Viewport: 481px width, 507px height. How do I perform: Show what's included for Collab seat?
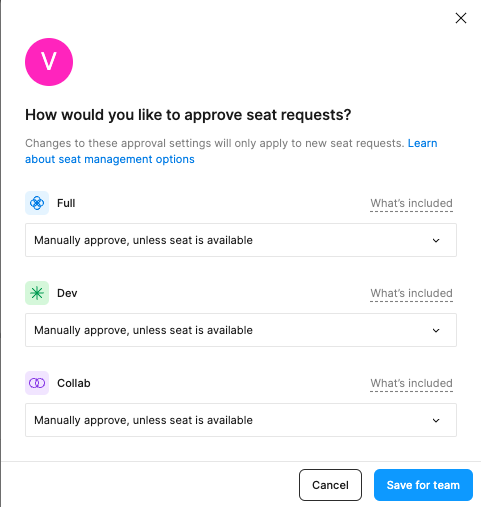click(x=411, y=383)
